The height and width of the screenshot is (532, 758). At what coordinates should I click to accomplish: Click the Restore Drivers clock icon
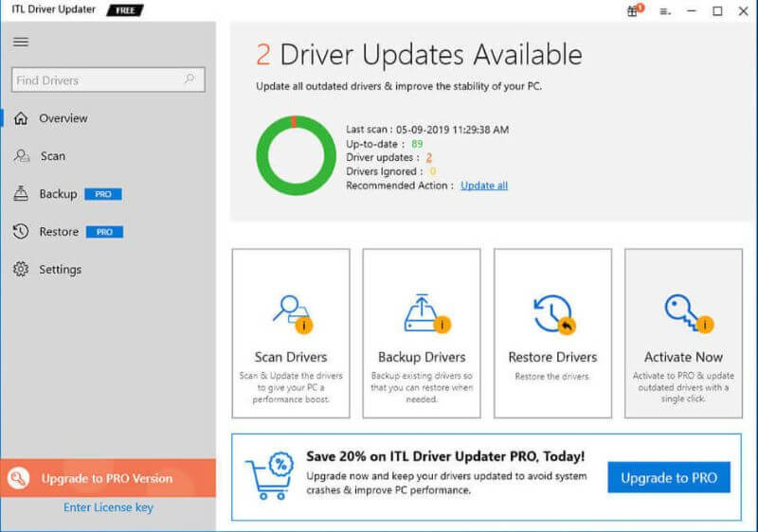click(554, 314)
